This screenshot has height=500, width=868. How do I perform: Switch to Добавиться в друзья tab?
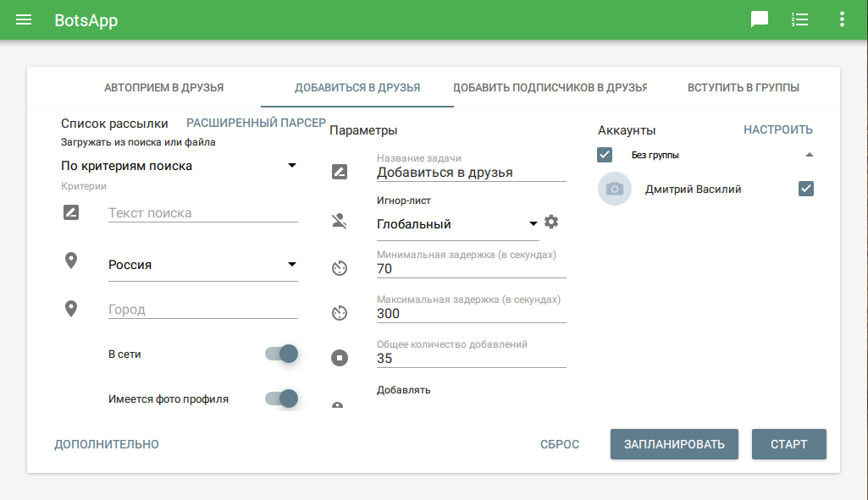click(357, 87)
